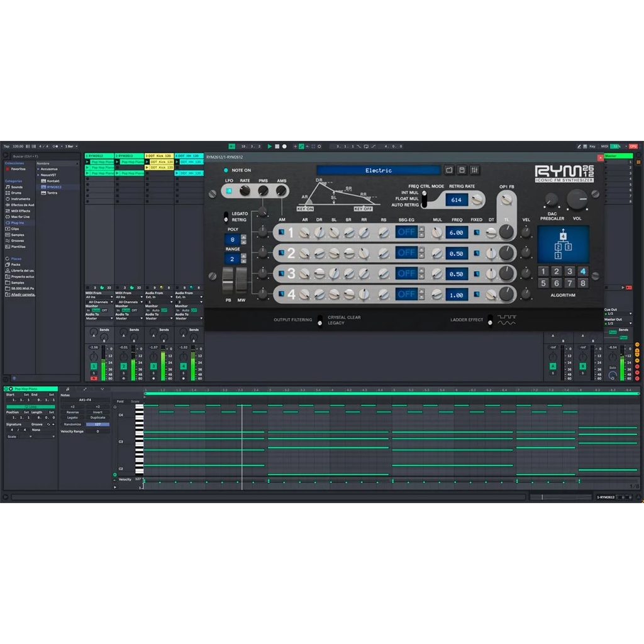Click the pitch bend PB wheel
This screenshot has width=644, height=644.
(x=228, y=280)
